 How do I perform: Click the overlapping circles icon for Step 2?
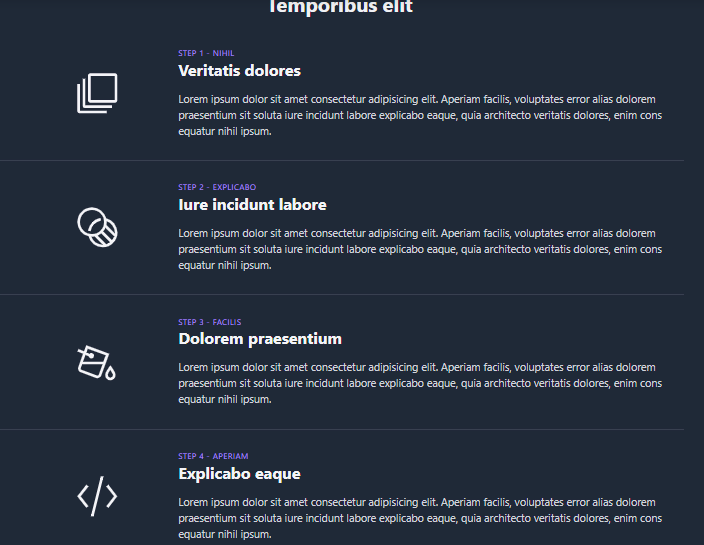97,227
